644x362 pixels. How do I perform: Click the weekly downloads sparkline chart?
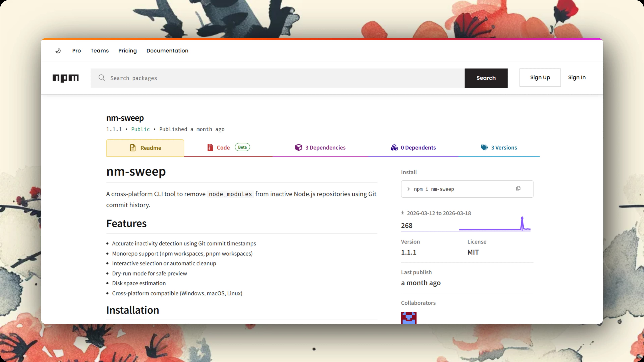point(495,224)
